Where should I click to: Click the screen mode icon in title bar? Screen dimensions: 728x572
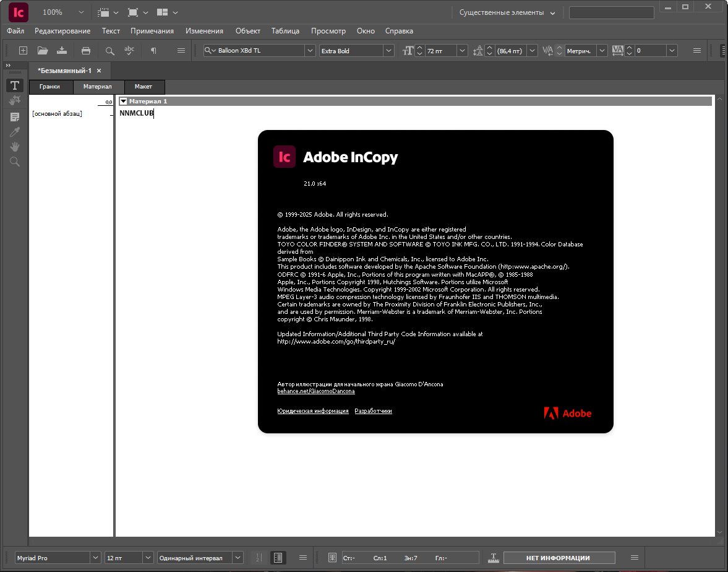click(x=133, y=12)
